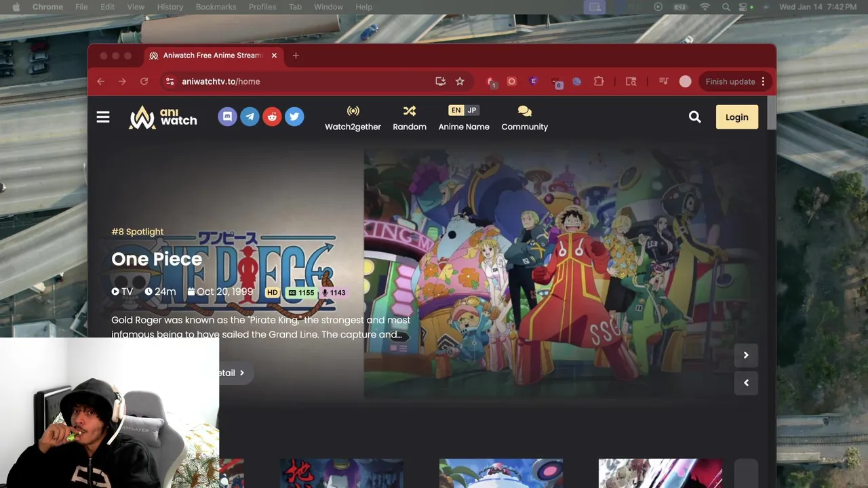Click the Finish update button
868x488 pixels.
click(730, 81)
